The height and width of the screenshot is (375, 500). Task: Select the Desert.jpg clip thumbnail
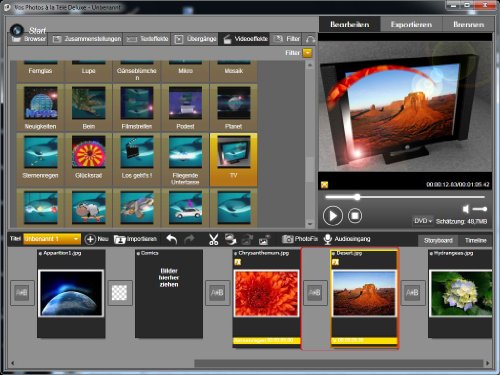364,293
